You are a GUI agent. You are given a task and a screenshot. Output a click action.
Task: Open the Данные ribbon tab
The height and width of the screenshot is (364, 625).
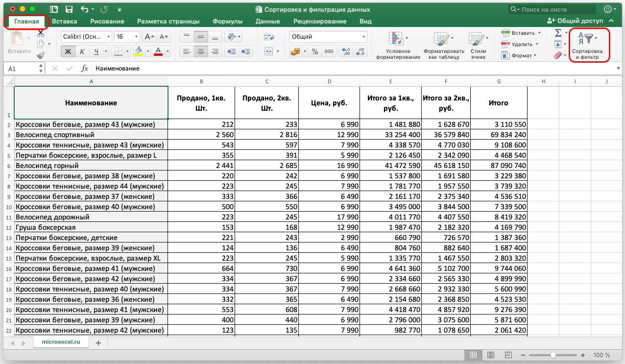coord(267,21)
